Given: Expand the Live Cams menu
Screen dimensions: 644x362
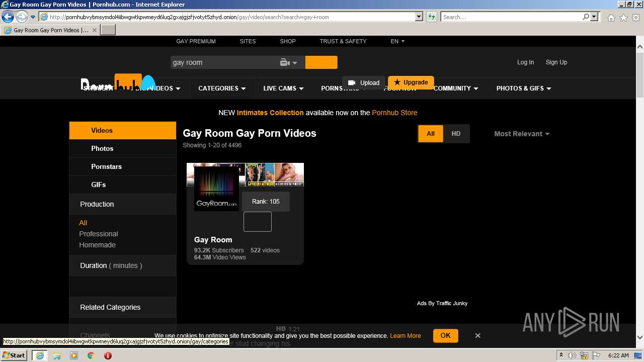Looking at the screenshot, I should (x=283, y=88).
